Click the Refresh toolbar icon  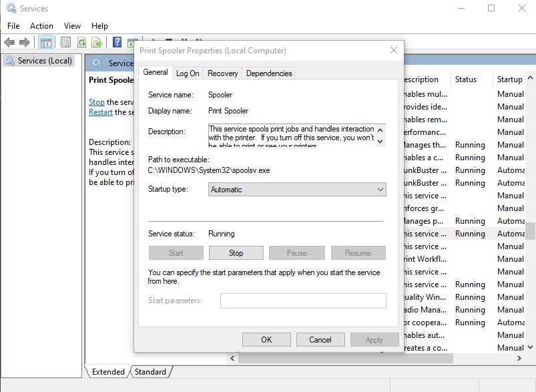(81, 43)
